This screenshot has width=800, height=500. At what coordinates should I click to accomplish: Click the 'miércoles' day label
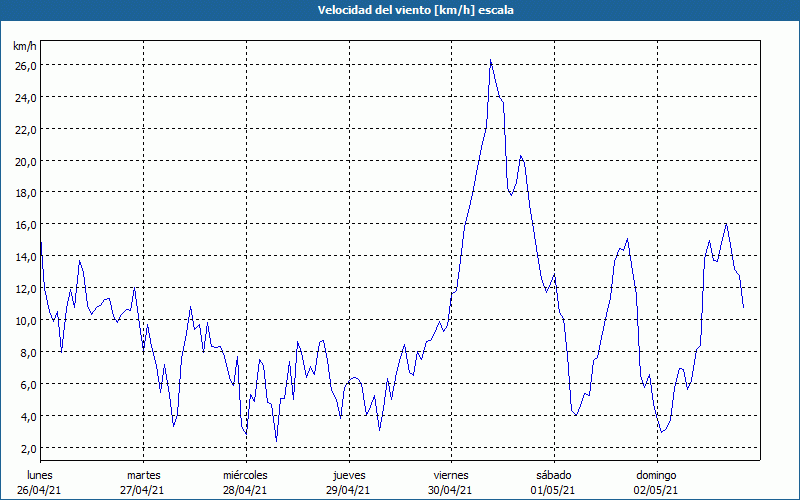245,475
